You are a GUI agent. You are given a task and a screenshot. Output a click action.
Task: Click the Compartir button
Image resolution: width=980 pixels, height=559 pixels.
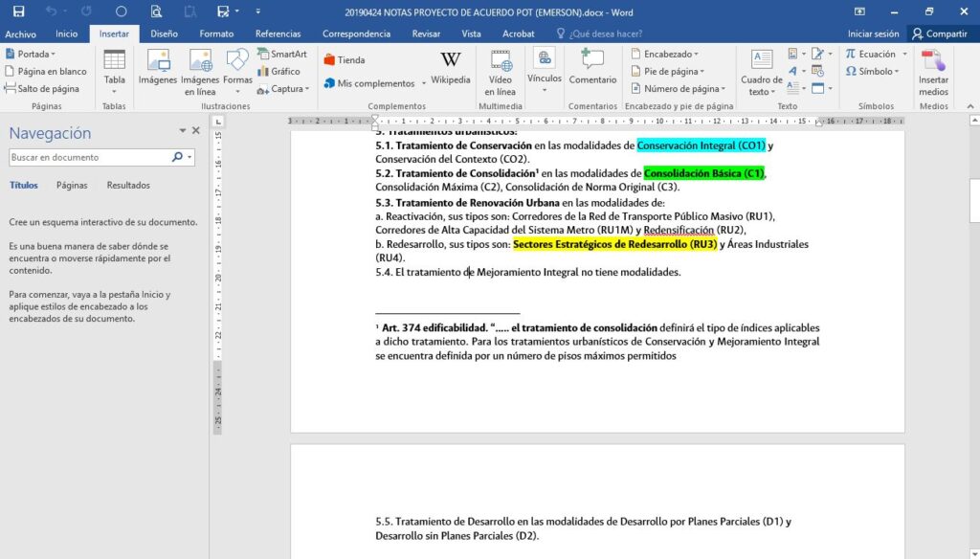click(x=940, y=34)
